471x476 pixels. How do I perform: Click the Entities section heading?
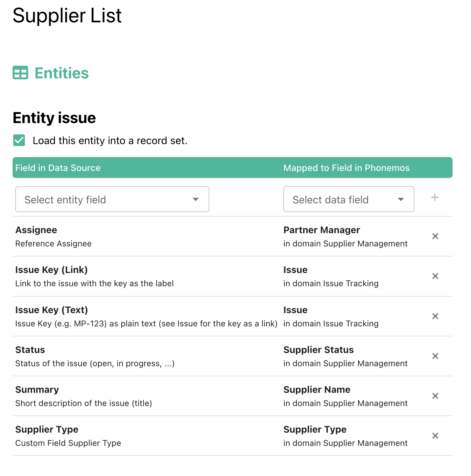61,73
